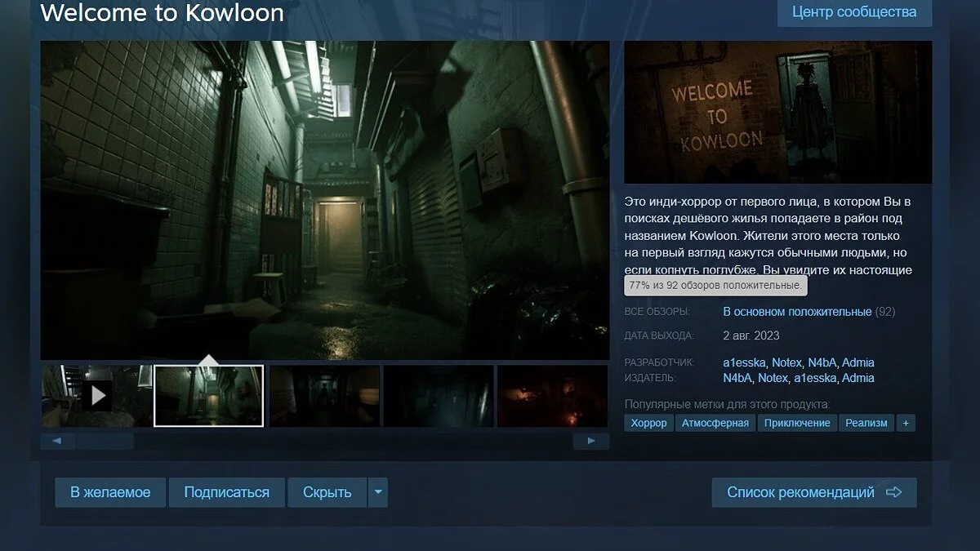The width and height of the screenshot is (980, 551).
Task: Select the Атмосферная tag
Action: 715,423
